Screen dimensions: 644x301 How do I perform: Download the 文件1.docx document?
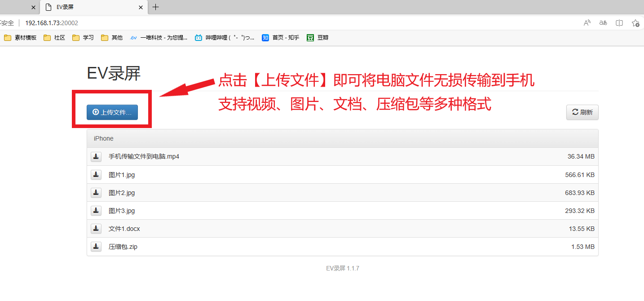coord(96,228)
